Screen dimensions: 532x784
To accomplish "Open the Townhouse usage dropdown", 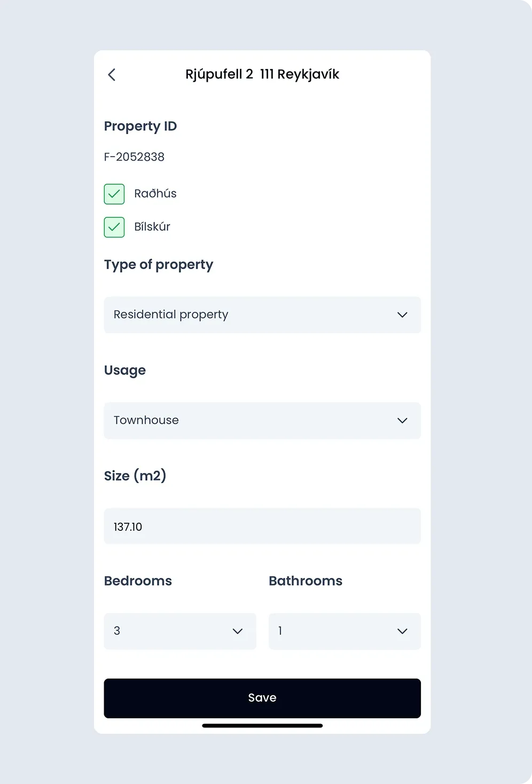I will 262,421.
